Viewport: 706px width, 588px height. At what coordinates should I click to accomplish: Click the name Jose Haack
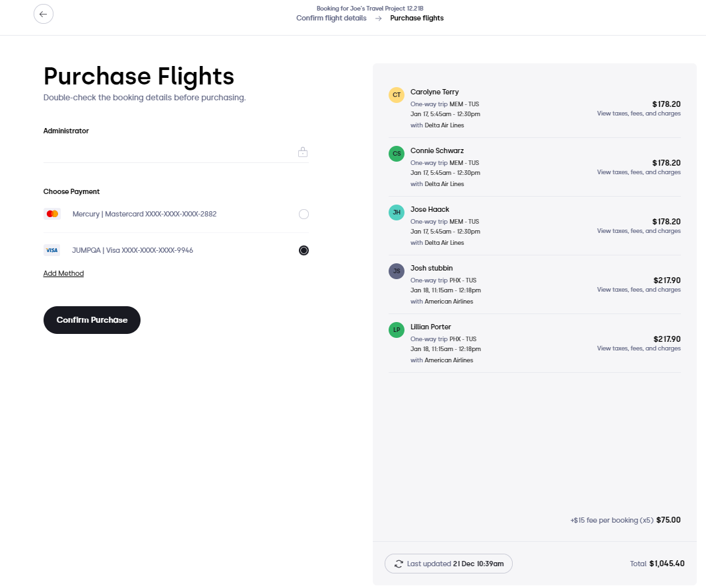click(430, 209)
